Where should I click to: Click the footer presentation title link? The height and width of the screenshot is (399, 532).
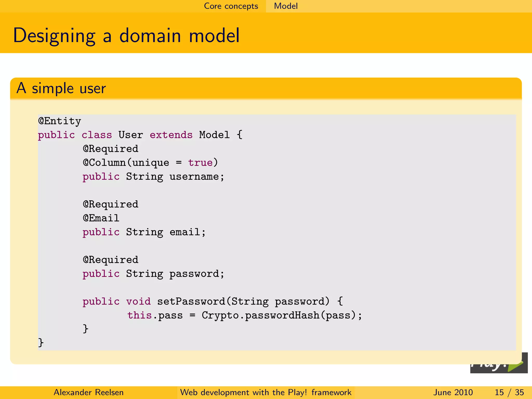tap(265, 392)
